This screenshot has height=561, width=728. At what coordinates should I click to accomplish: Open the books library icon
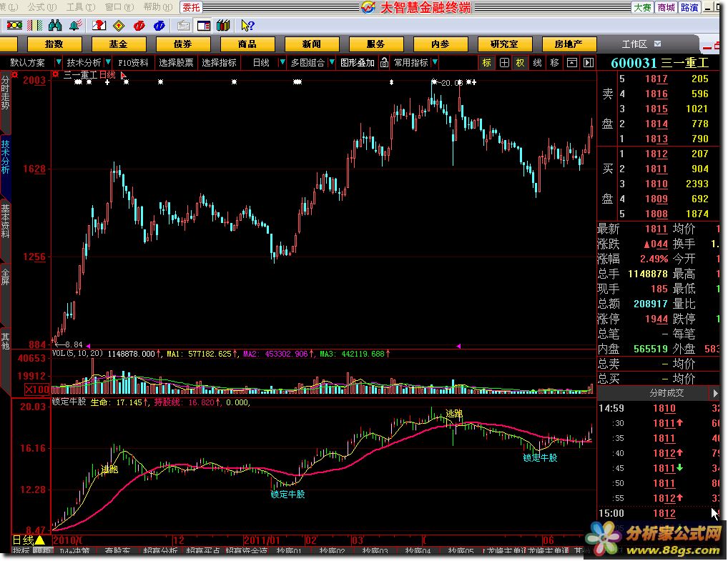(x=223, y=26)
